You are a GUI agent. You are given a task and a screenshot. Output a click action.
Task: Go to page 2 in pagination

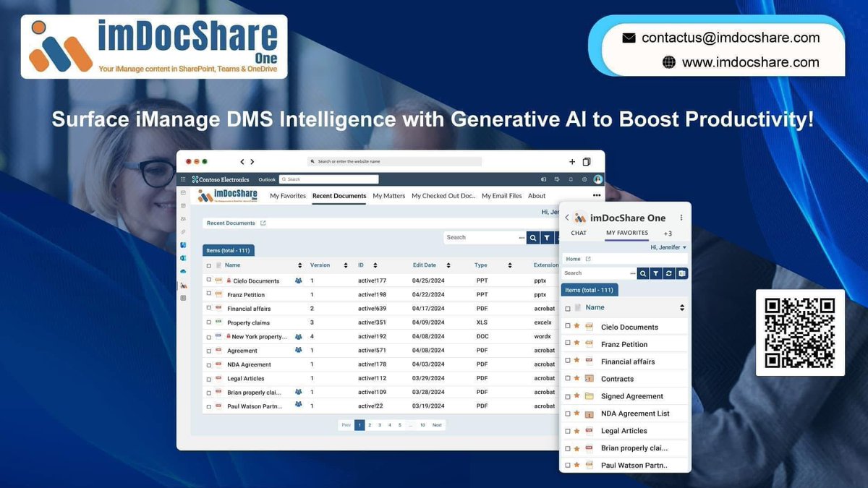tap(370, 425)
